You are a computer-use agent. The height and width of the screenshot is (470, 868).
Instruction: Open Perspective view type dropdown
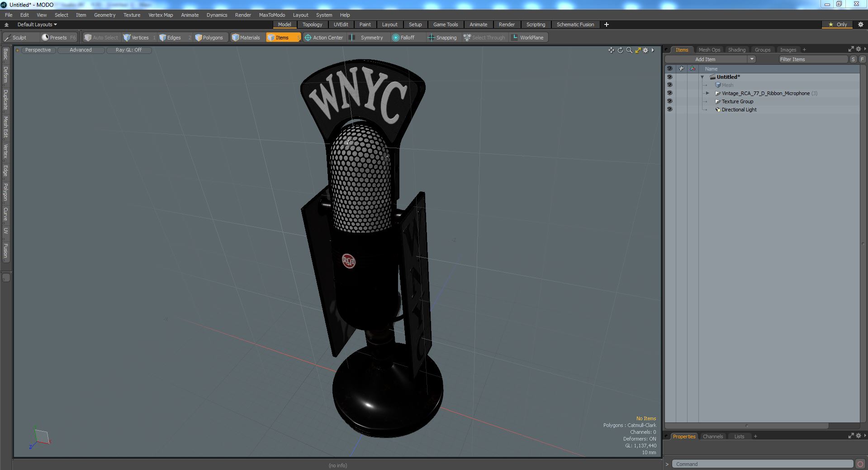pyautogui.click(x=38, y=50)
